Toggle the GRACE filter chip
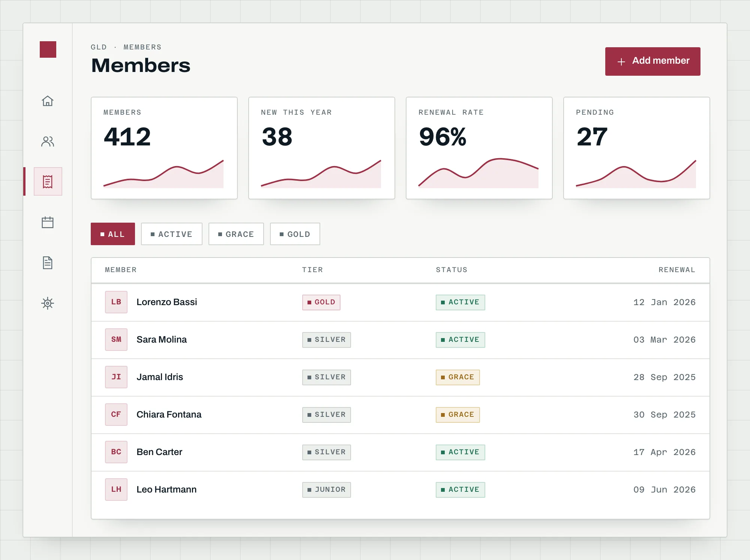 (x=236, y=234)
